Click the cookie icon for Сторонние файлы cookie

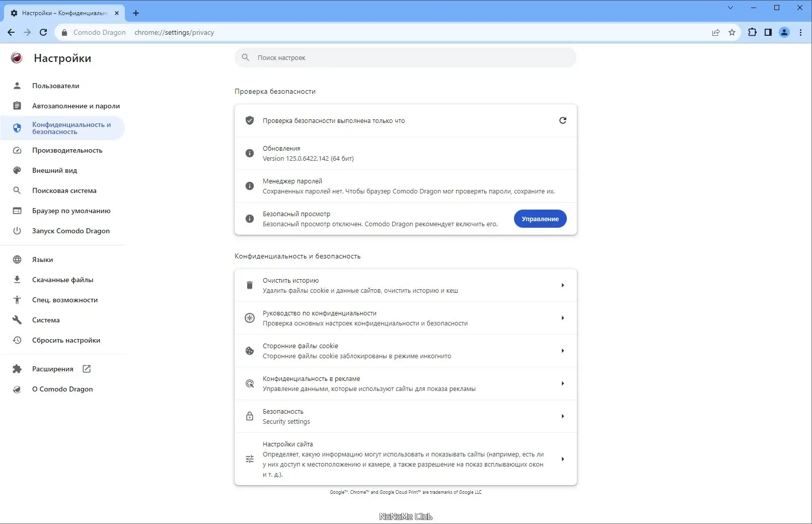[x=250, y=351]
